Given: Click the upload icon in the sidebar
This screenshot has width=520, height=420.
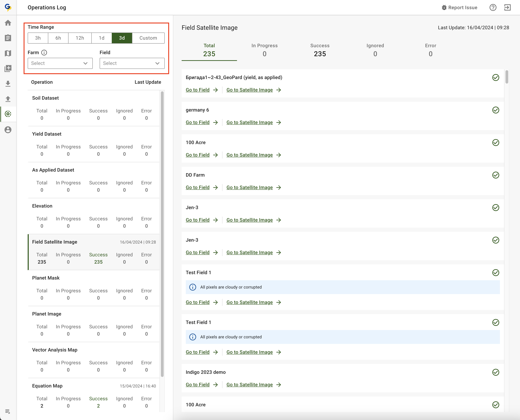Looking at the screenshot, I should pyautogui.click(x=8, y=99).
